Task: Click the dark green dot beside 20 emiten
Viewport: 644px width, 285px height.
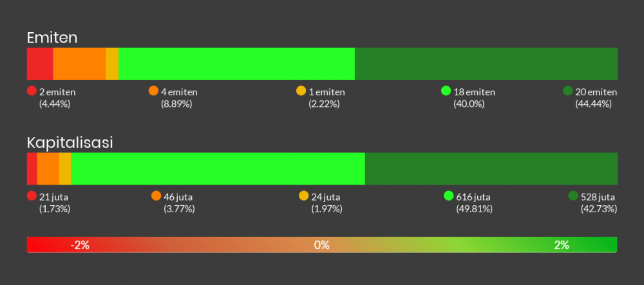Action: click(567, 91)
